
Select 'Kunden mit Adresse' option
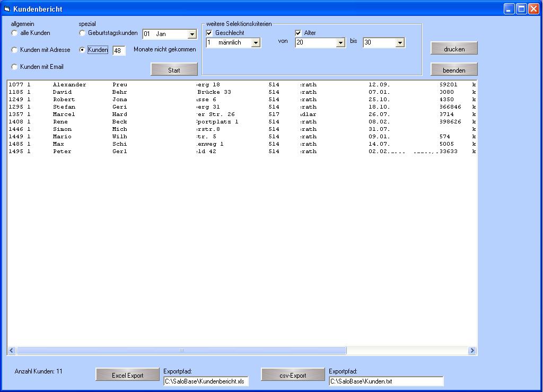point(15,50)
